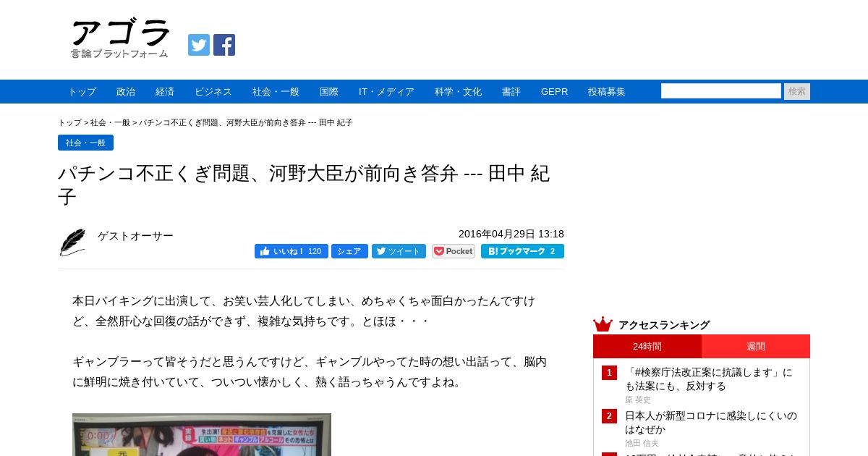Click the アゴラ site logo
868x456 pixels.
click(x=120, y=38)
